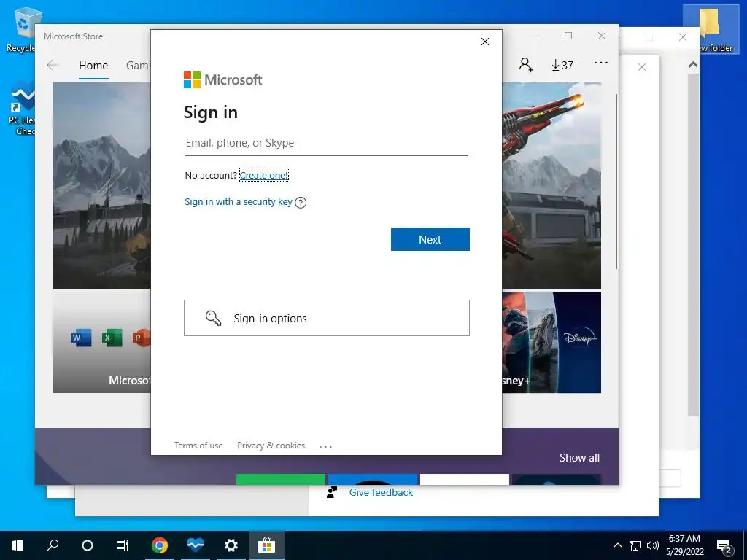Switch to PC Health Check on taskbar
The height and width of the screenshot is (560, 747).
coord(196,545)
